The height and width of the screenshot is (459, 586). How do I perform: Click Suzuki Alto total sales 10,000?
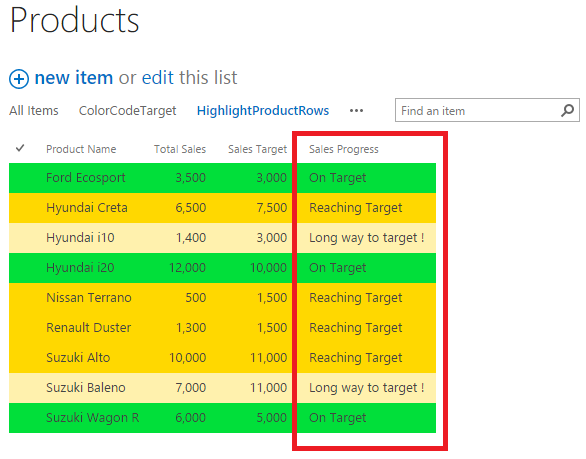(x=187, y=357)
